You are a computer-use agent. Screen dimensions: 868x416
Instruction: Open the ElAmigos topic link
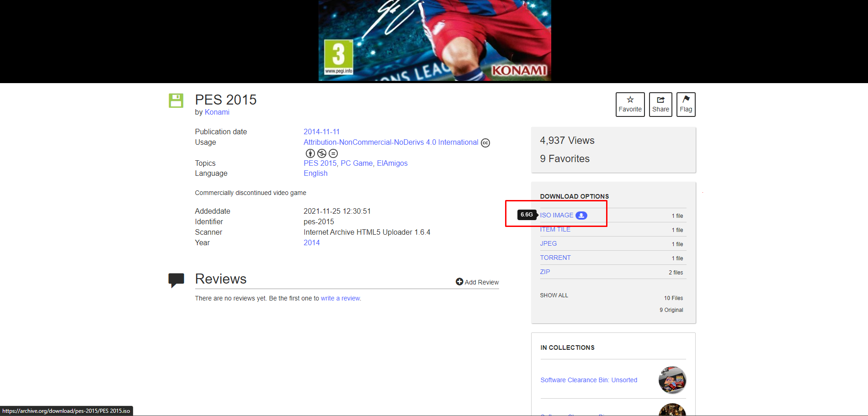(x=392, y=163)
